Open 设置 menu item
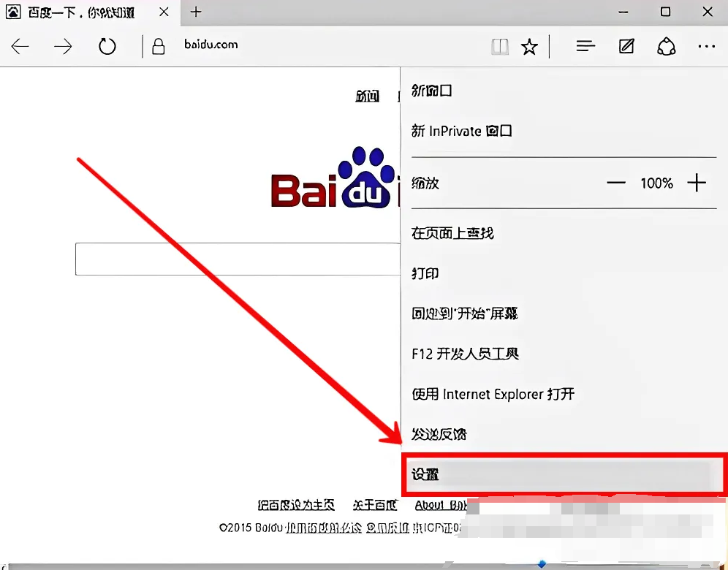Viewport: 728px width, 570px height. click(x=564, y=474)
